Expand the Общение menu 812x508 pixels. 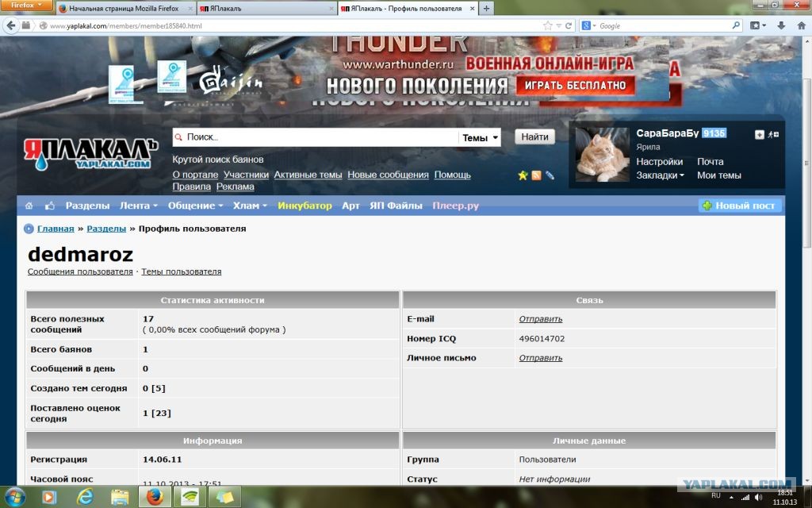click(x=195, y=206)
